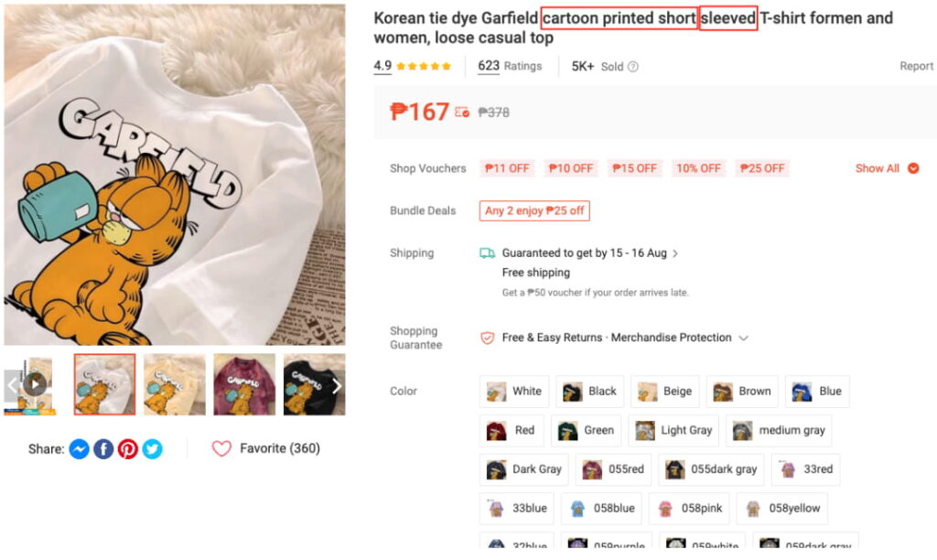This screenshot has width=937, height=560.
Task: Share the product via Messenger
Action: click(81, 448)
